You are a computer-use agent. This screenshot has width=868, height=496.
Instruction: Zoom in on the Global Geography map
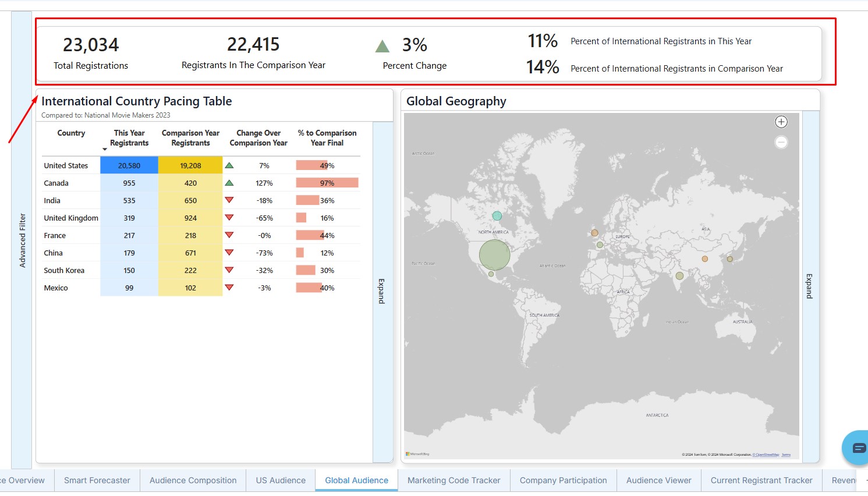781,122
